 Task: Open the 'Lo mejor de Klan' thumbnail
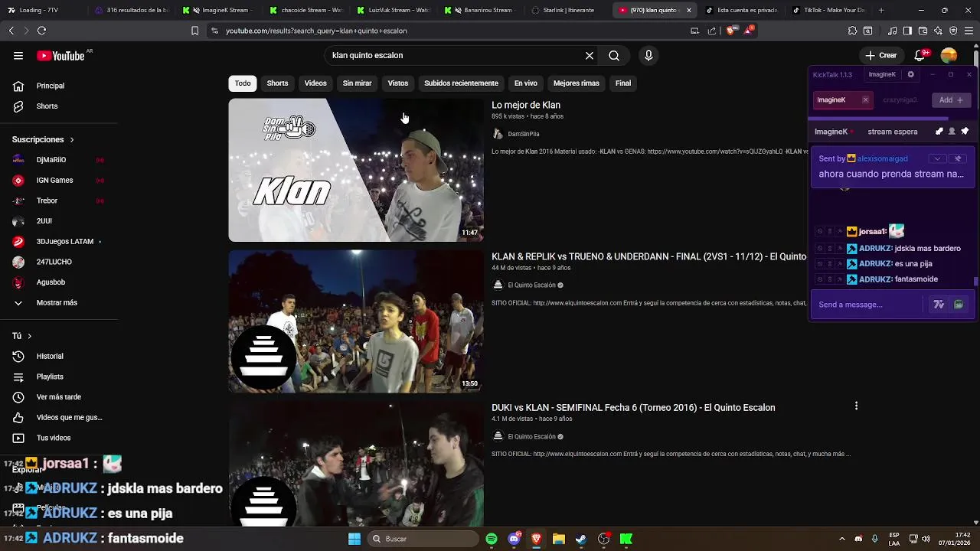(x=356, y=170)
